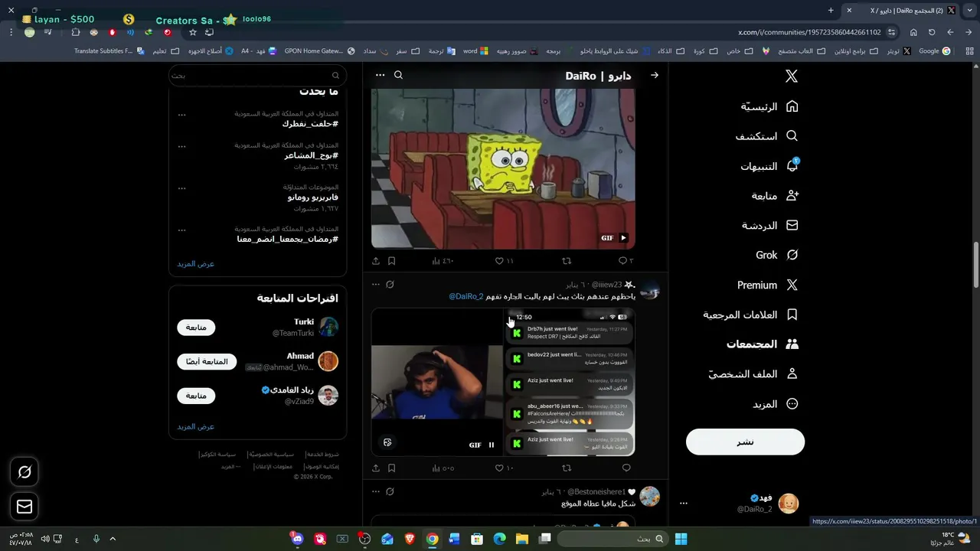Open account menu dots next to فهد
Viewport: 980px width, 551px height.
[x=684, y=504]
